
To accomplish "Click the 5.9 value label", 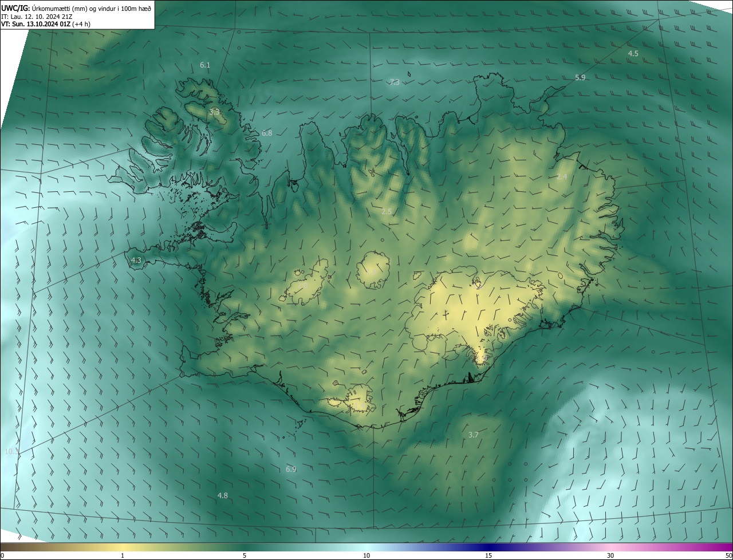I will [580, 77].
